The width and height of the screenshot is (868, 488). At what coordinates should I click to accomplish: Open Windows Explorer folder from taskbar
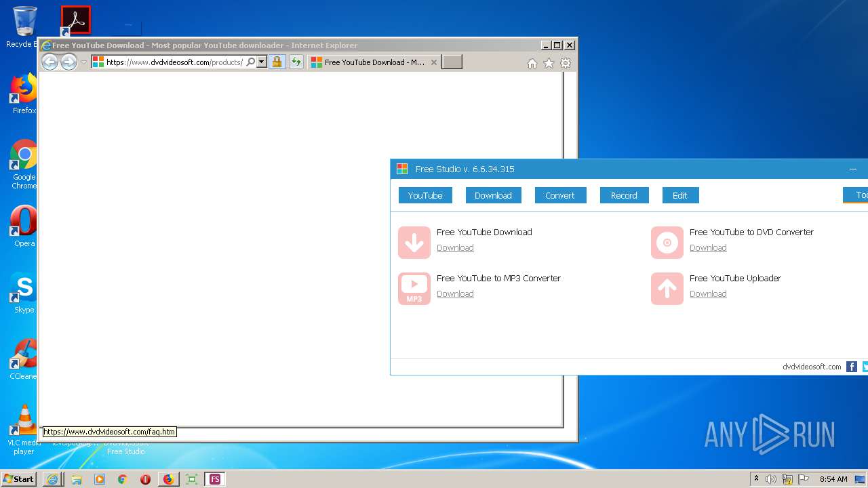point(77,479)
